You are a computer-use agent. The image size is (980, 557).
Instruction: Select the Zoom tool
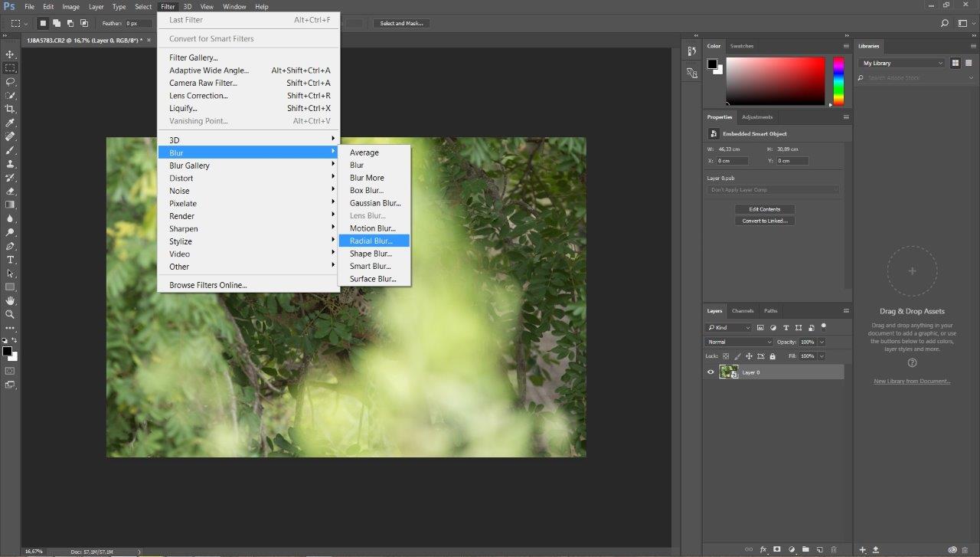coord(10,314)
